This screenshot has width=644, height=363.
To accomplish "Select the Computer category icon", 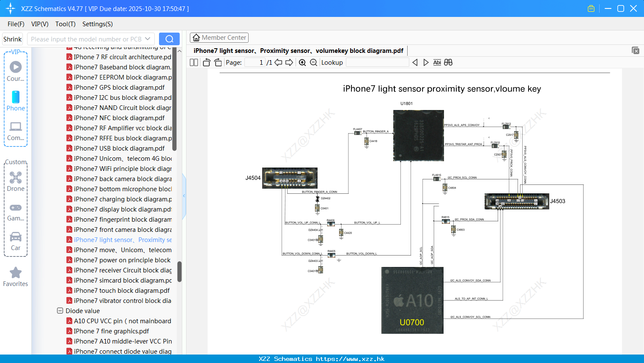I will click(x=16, y=131).
